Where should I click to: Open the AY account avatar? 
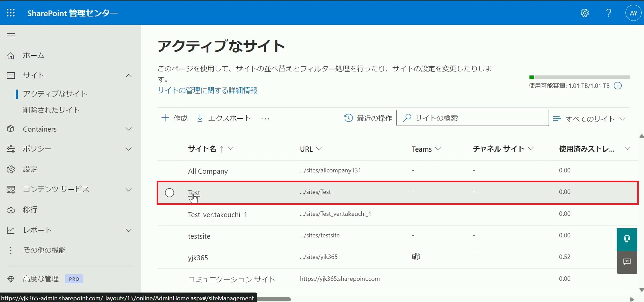point(633,13)
